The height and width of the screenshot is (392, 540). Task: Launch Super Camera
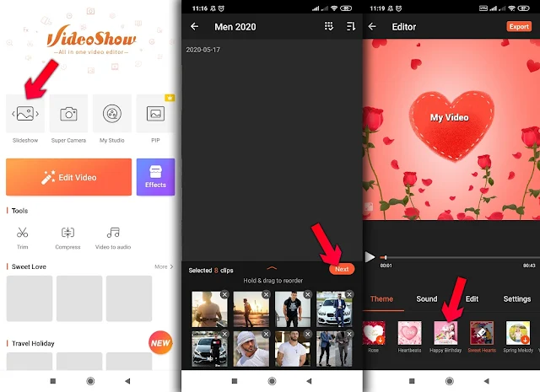68,114
